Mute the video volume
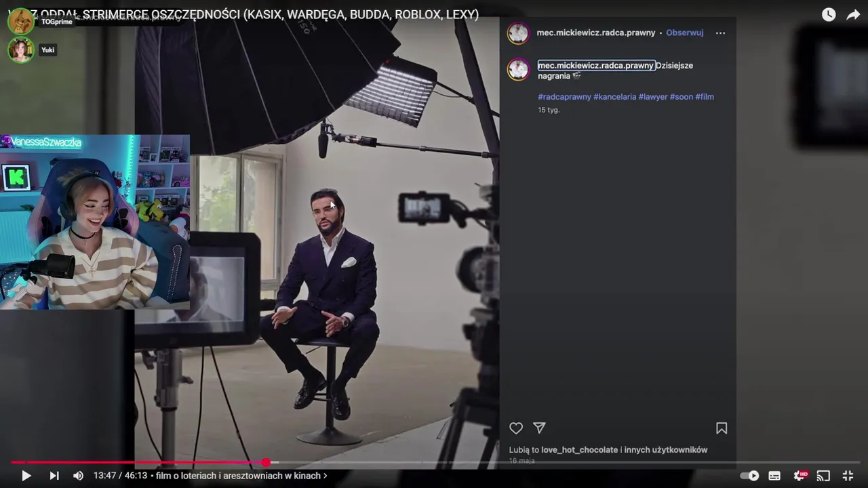The image size is (868, 488). 79,476
